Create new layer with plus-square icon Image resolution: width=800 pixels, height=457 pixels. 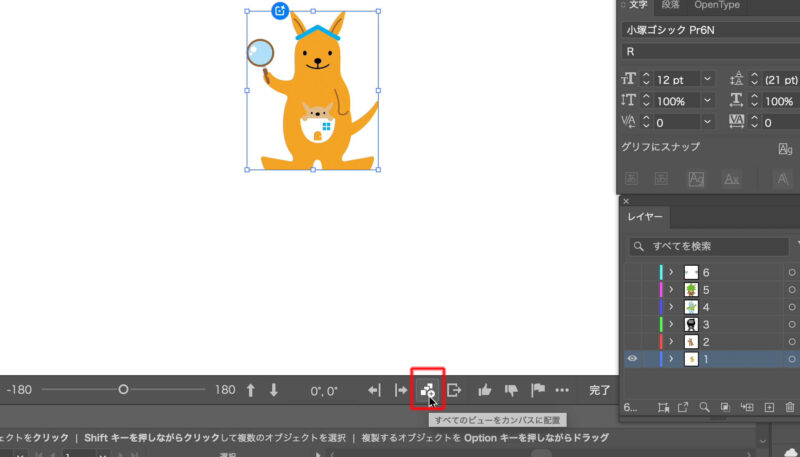[769, 407]
